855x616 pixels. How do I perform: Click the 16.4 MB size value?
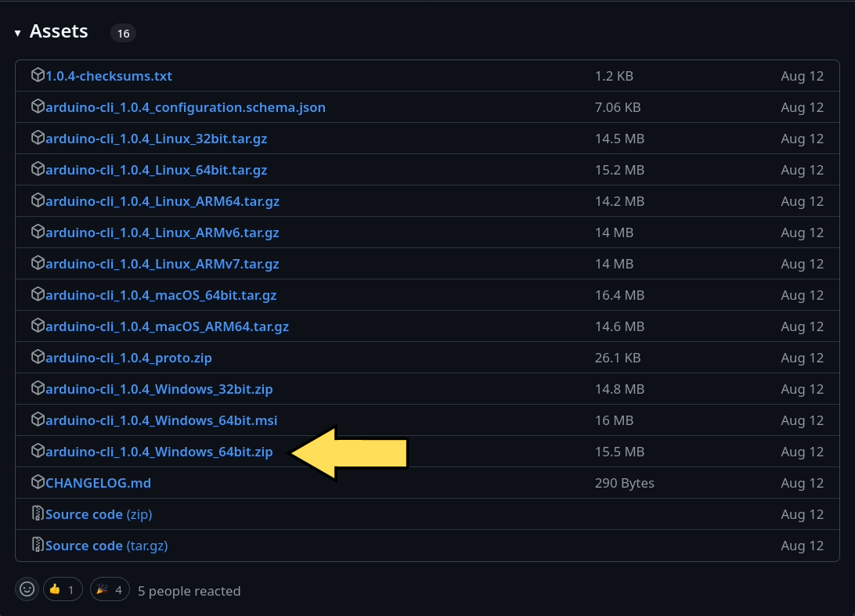coord(619,295)
